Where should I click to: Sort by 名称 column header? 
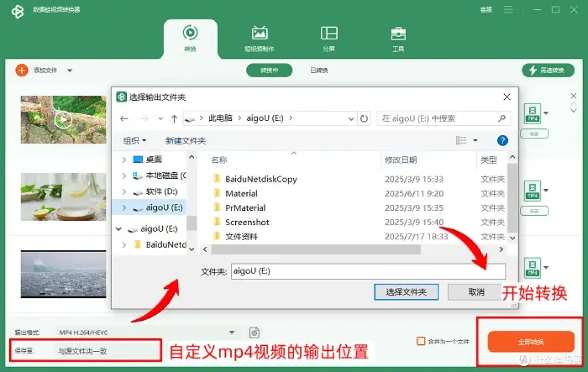219,160
